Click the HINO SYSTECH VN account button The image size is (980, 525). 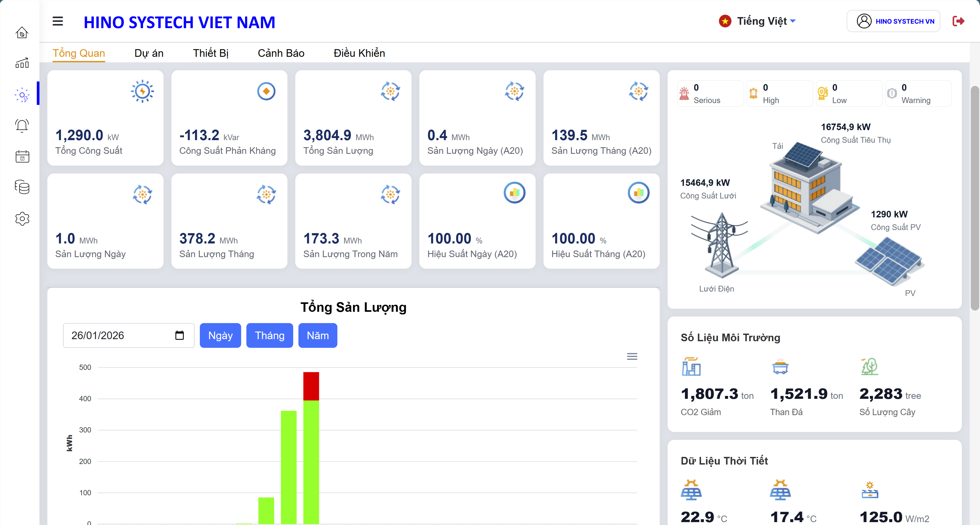tap(893, 21)
